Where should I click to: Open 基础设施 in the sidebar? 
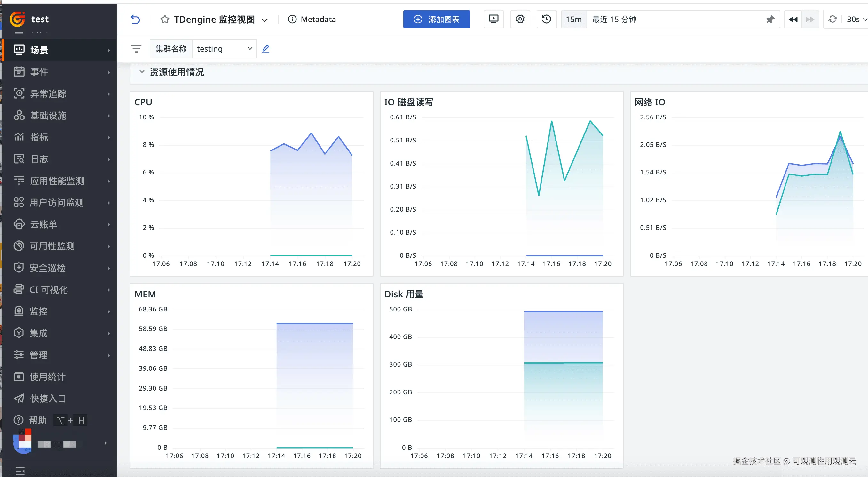coord(59,115)
